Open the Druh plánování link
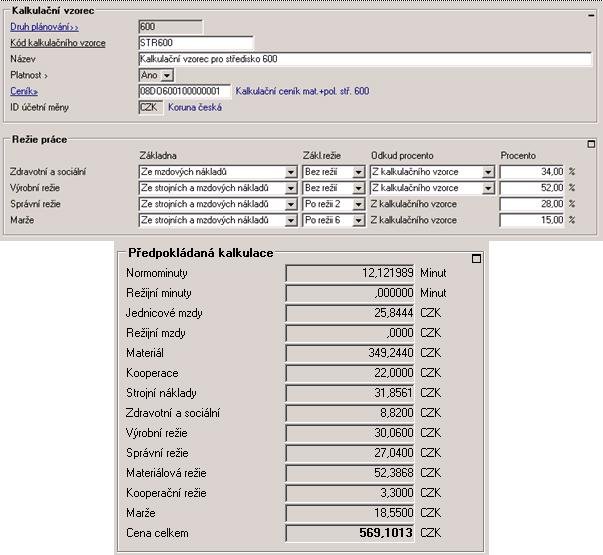Screen dimensions: 603x555 (x=44, y=27)
